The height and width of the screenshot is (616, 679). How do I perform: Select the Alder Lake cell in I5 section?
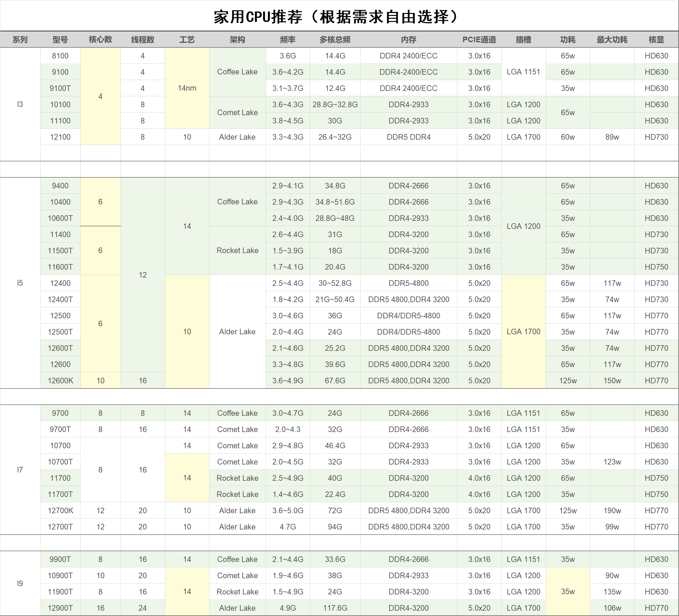pos(237,332)
